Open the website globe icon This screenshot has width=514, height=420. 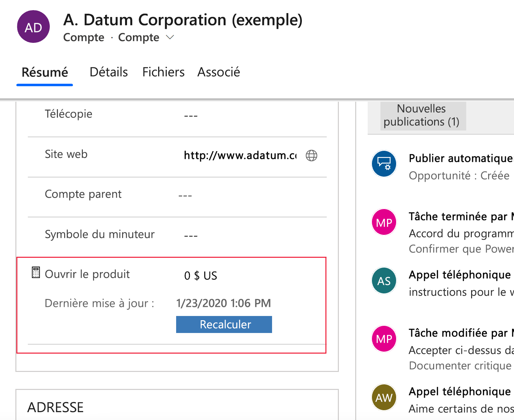311,155
